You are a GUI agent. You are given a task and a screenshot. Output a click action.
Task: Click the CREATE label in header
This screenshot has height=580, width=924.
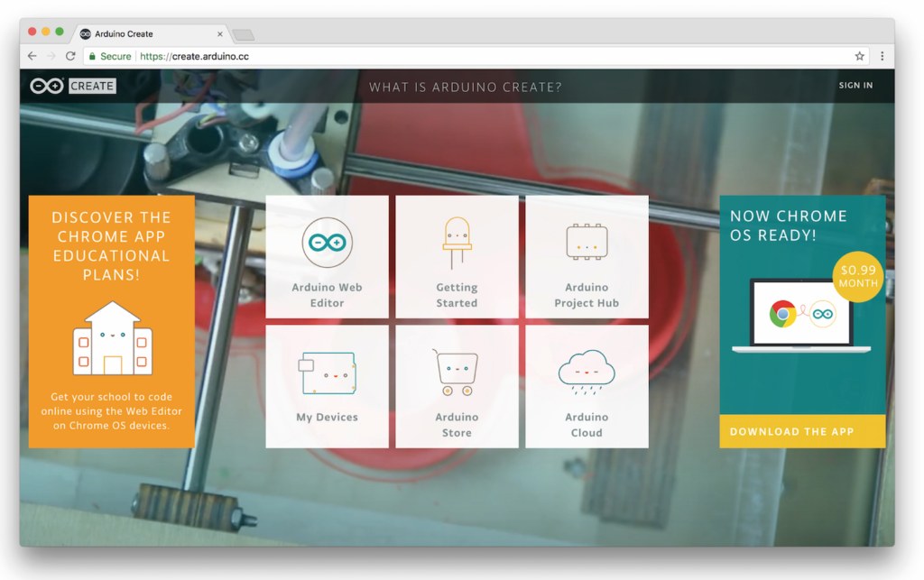point(92,86)
